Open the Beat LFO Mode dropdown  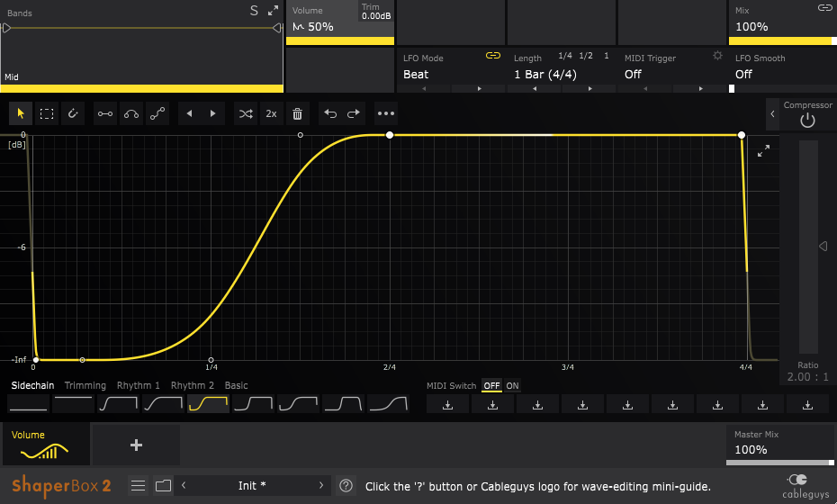[416, 74]
